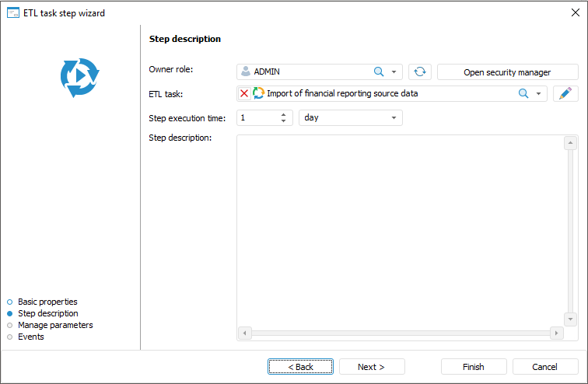588x384 pixels.
Task: Select the Manage parameters step
Action: 55,325
